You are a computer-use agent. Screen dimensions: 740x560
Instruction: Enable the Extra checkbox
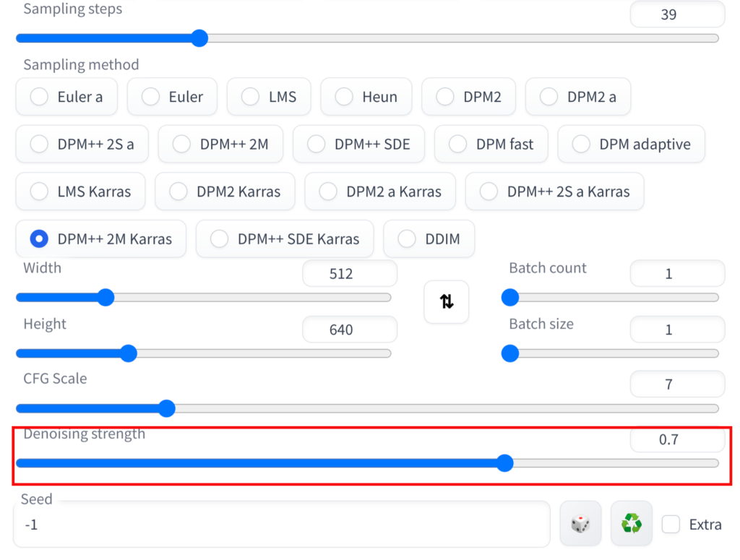click(670, 524)
